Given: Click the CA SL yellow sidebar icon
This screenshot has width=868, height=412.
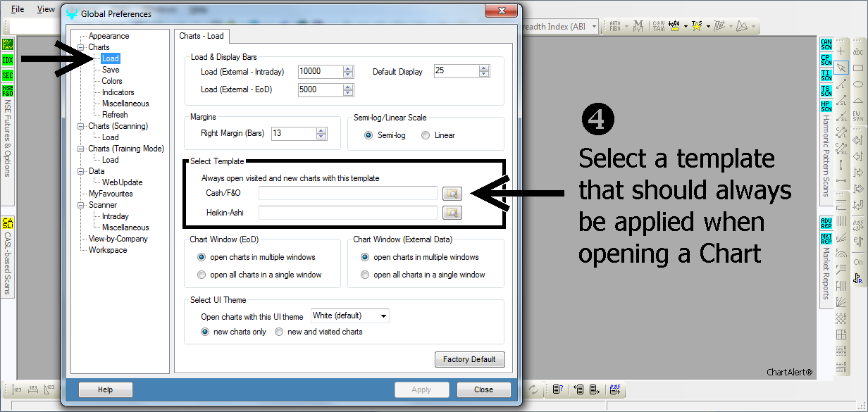Looking at the screenshot, I should pyautogui.click(x=8, y=225).
